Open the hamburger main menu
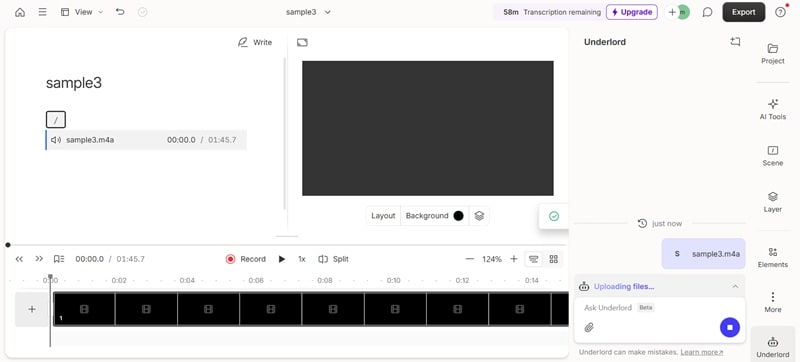Screen dimensions: 800x362 click(43, 12)
